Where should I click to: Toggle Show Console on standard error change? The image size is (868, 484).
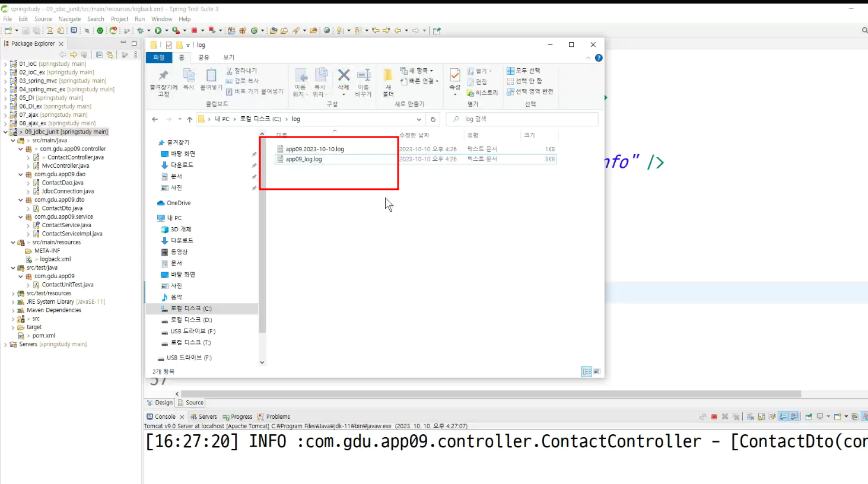(x=794, y=416)
